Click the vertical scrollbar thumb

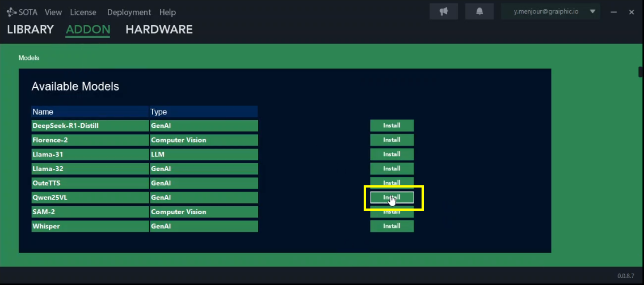coord(641,71)
